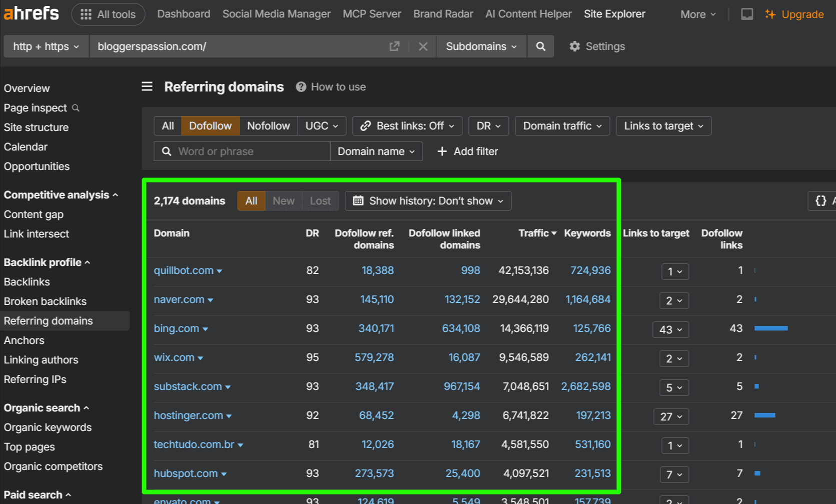Viewport: 836px width, 504px height.
Task: Click the calendar icon on Show history
Action: point(358,200)
